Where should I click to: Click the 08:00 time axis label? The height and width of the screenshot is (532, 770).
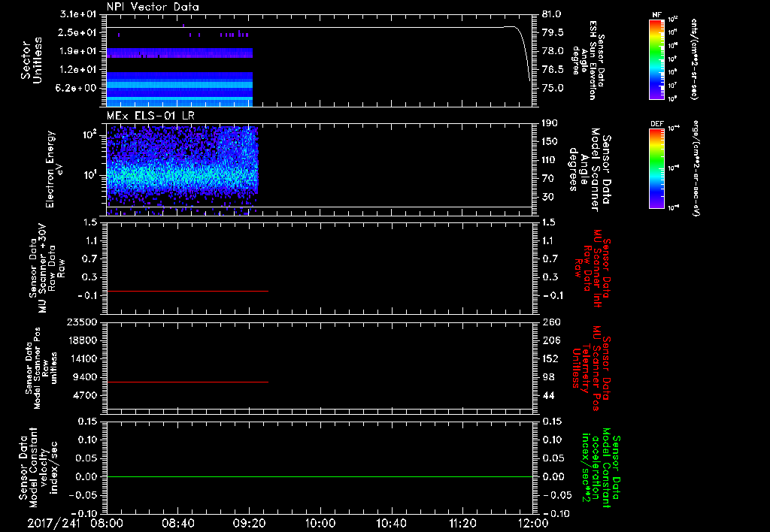click(106, 523)
